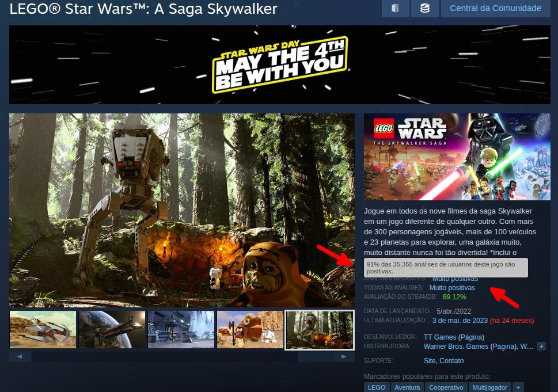Click the May the 4th banner

coord(280,64)
